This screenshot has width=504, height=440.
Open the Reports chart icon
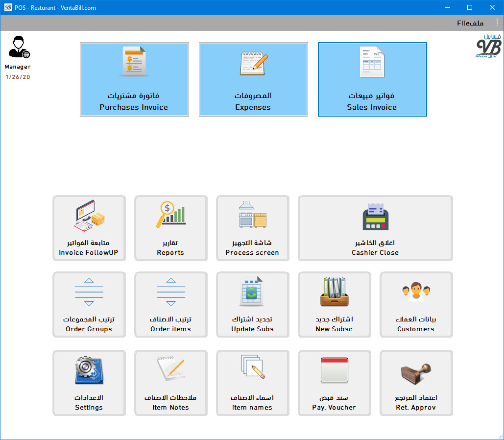point(170,215)
